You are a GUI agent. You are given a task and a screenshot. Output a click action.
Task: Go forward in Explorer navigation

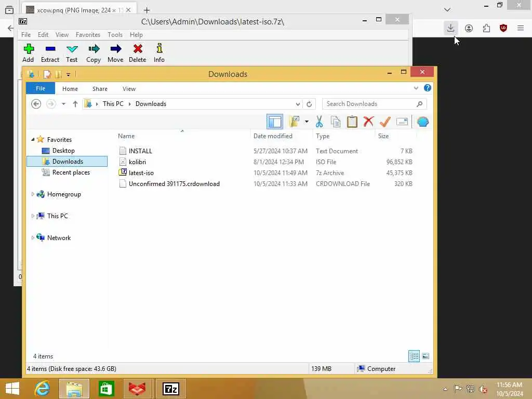51,104
